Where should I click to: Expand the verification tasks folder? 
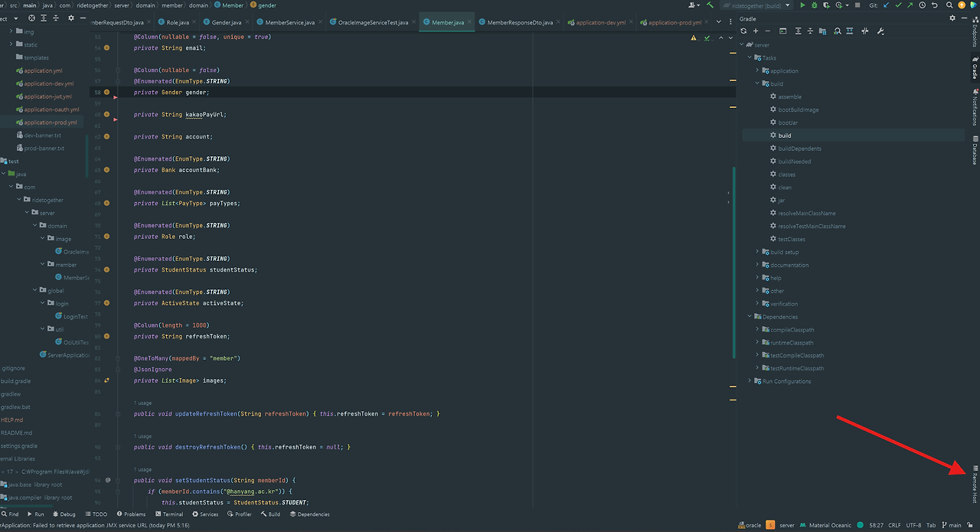pos(757,304)
